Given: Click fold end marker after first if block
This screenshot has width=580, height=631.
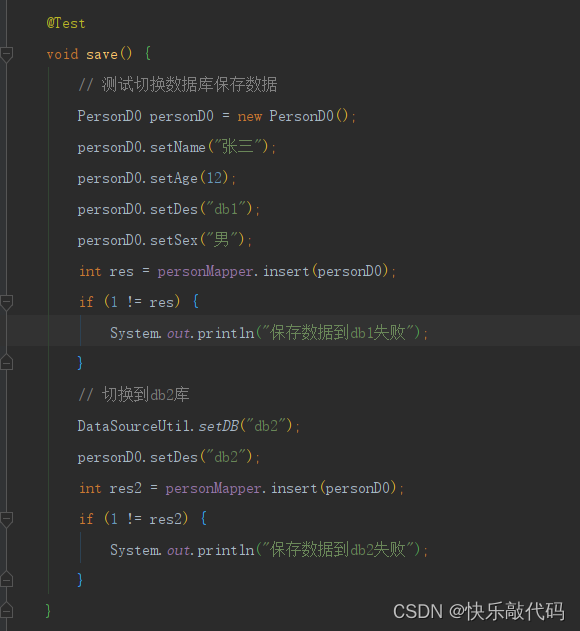Looking at the screenshot, I should tap(6, 361).
